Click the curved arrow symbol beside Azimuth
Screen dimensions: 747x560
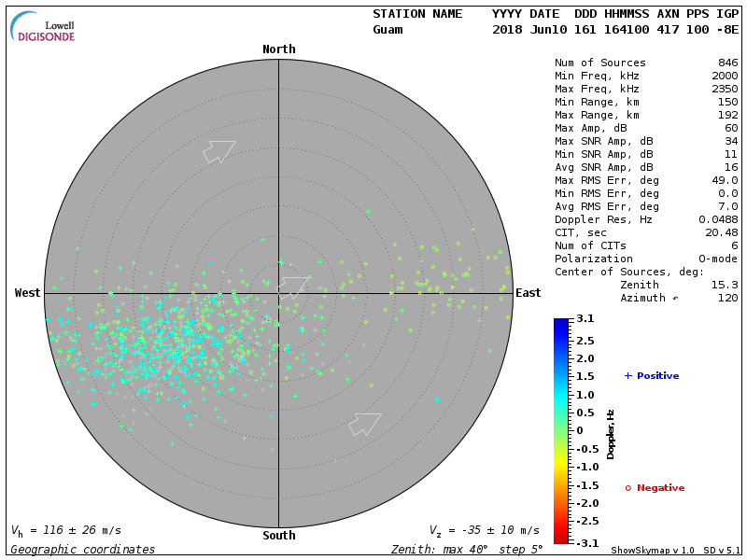pyautogui.click(x=676, y=299)
